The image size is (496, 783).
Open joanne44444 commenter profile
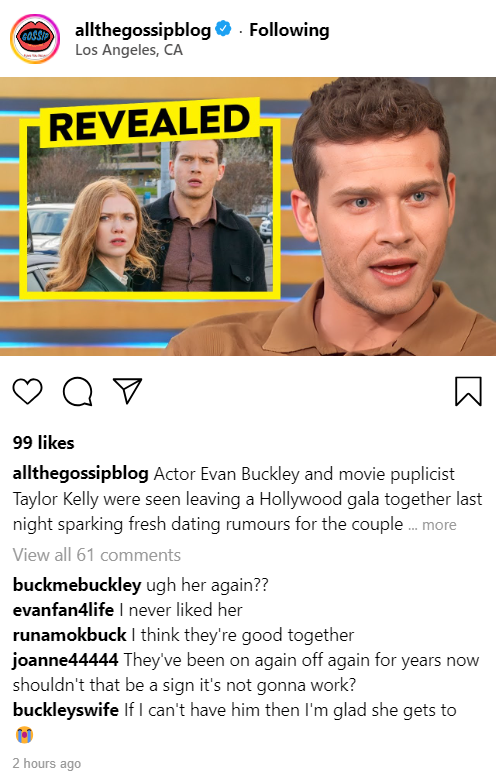click(65, 660)
